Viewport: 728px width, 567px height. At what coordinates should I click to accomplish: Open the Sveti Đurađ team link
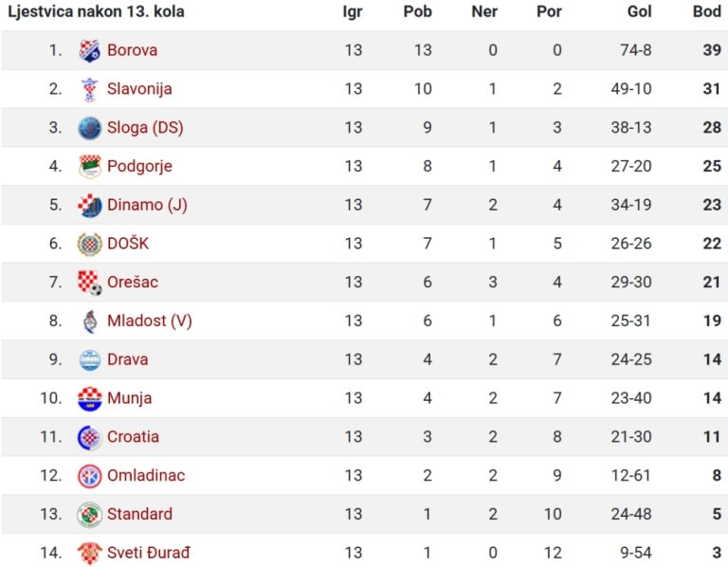pos(148,553)
